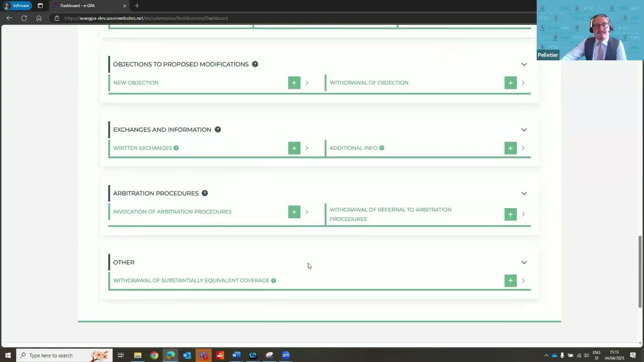Screen dimensions: 644x362
Task: Collapse the Objections to Proposed Modifications section
Action: coord(524,64)
